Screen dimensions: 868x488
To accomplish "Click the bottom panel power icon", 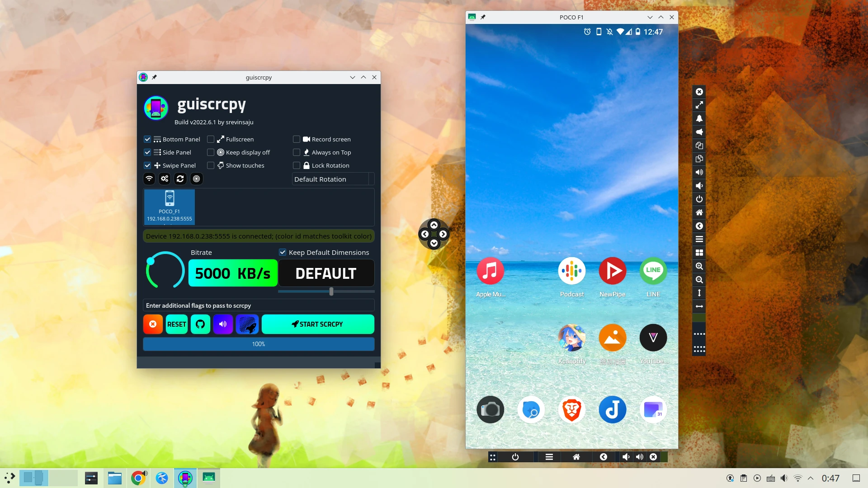I will tap(515, 457).
